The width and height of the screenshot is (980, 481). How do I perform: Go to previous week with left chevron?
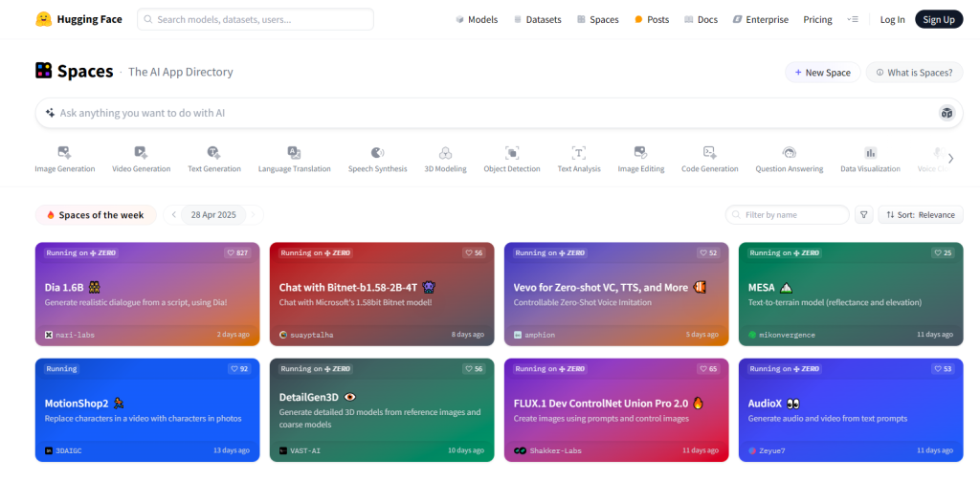pyautogui.click(x=174, y=215)
